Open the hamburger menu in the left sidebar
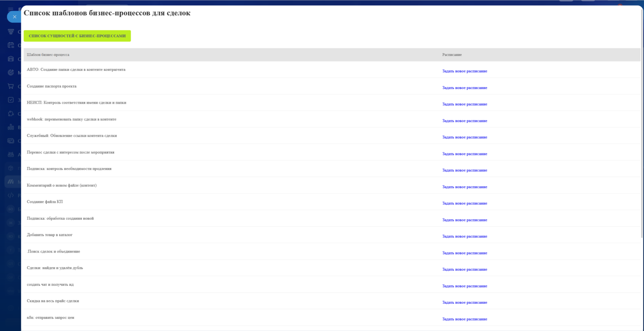 [x=11, y=9]
